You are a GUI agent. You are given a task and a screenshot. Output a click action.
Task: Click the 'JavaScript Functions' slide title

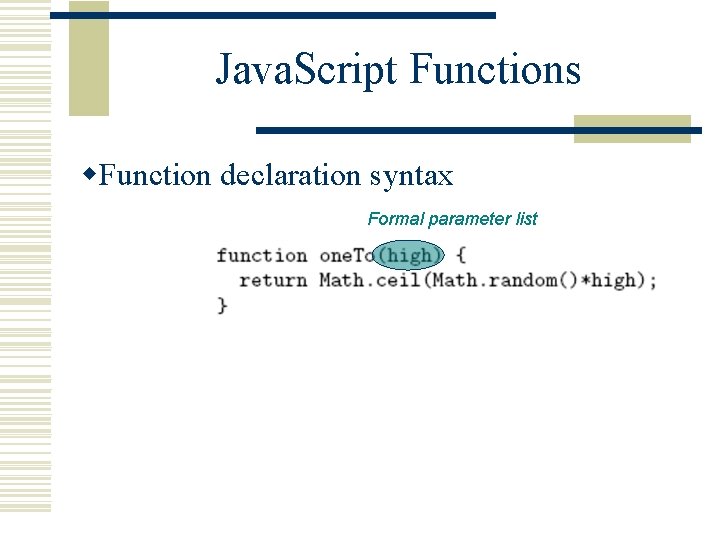[398, 70]
